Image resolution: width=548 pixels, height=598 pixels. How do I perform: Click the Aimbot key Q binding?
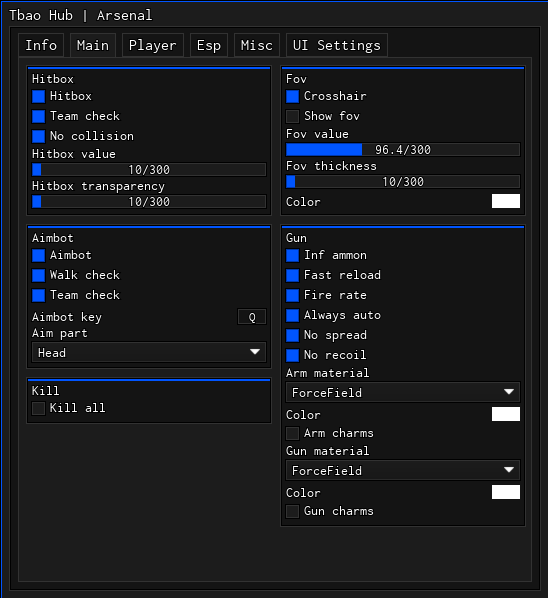click(252, 317)
